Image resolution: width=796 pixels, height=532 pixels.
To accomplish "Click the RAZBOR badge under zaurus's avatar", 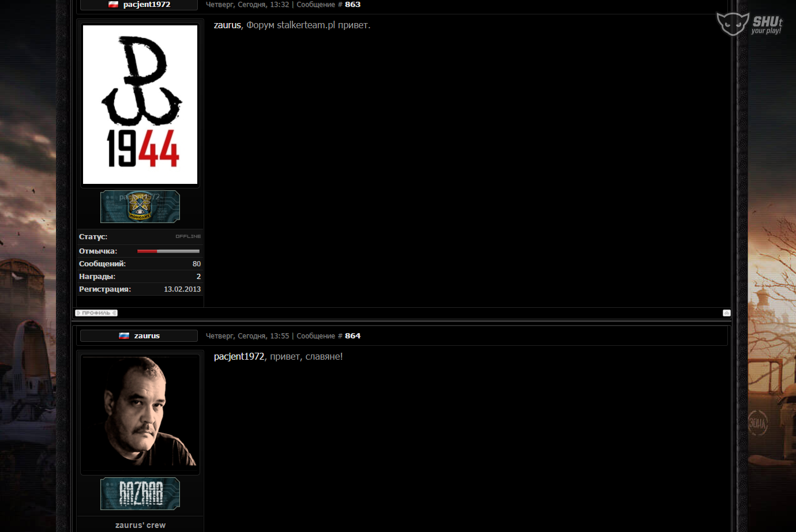I will click(x=140, y=493).
